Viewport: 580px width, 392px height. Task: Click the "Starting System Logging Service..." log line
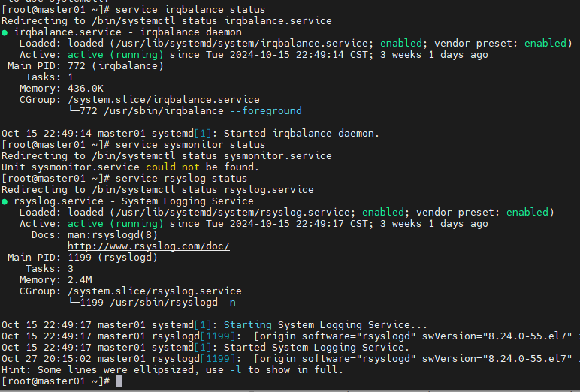tap(326, 325)
